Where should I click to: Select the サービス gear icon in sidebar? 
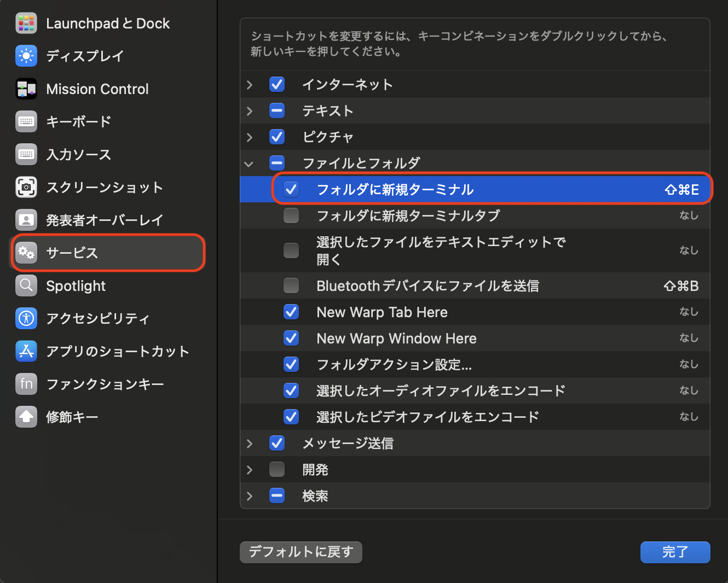click(x=26, y=253)
